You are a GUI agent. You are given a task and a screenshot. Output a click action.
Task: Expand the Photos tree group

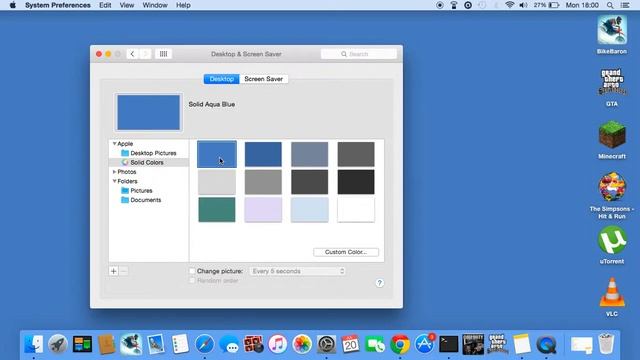114,172
